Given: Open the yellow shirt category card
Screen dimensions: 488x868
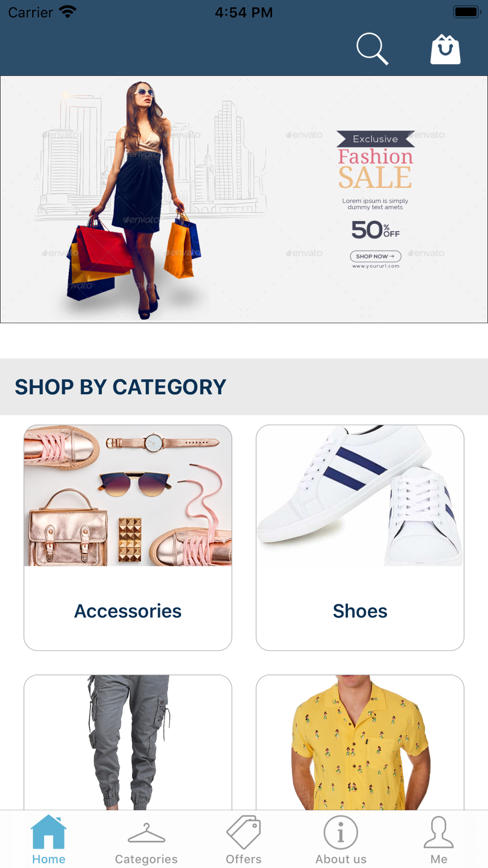Looking at the screenshot, I should (x=360, y=742).
